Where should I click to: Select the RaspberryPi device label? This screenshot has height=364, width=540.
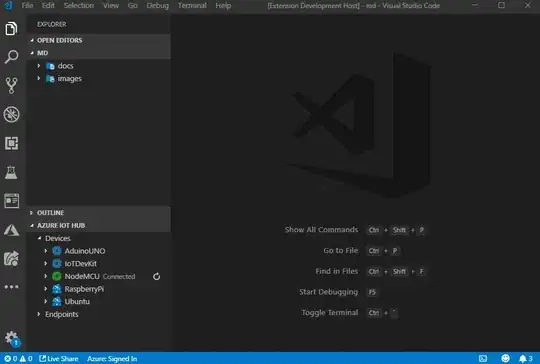[x=84, y=289]
